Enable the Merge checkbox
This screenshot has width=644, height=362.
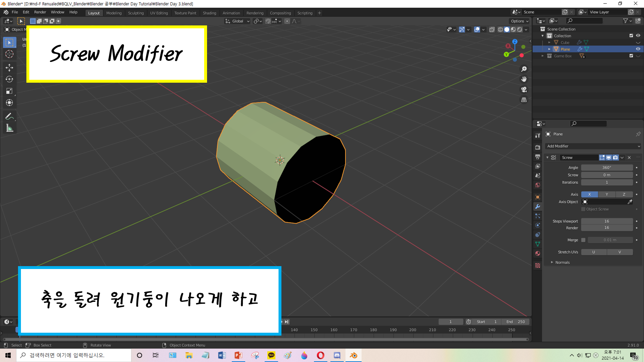click(583, 240)
